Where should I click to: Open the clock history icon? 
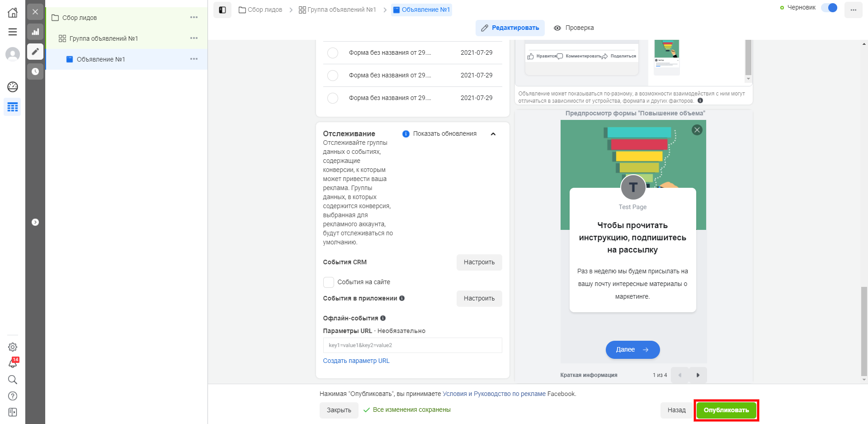click(x=35, y=71)
